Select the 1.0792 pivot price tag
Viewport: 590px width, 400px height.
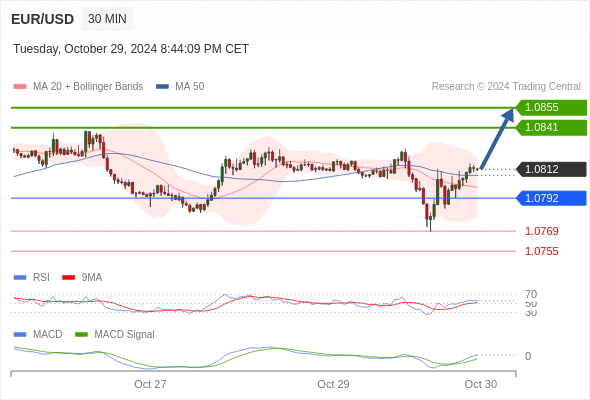click(551, 198)
